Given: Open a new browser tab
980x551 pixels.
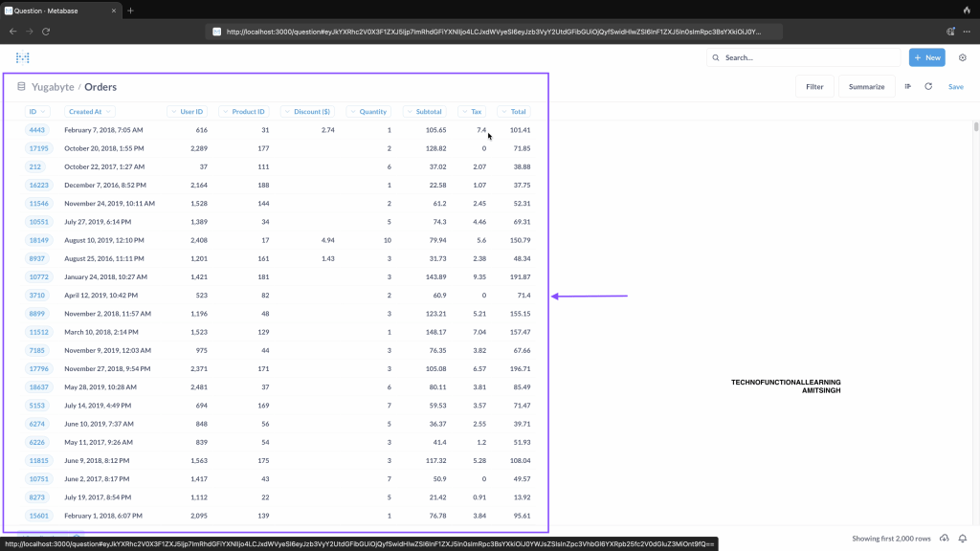Looking at the screenshot, I should tap(130, 11).
